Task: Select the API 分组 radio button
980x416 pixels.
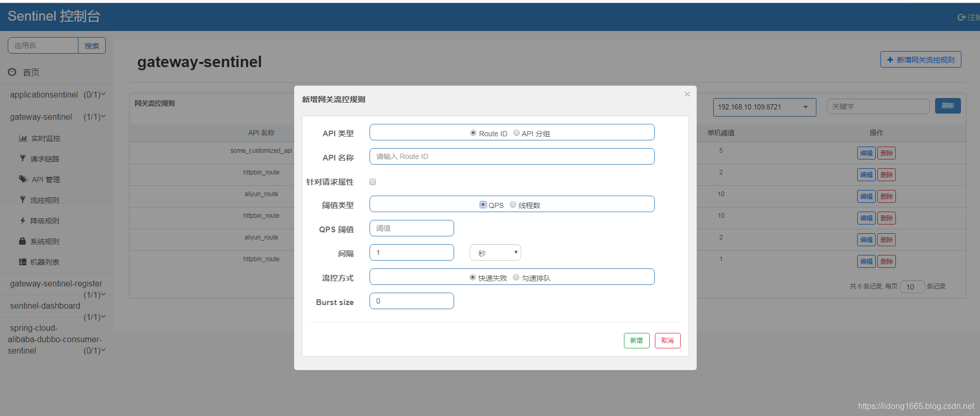Action: coord(516,133)
